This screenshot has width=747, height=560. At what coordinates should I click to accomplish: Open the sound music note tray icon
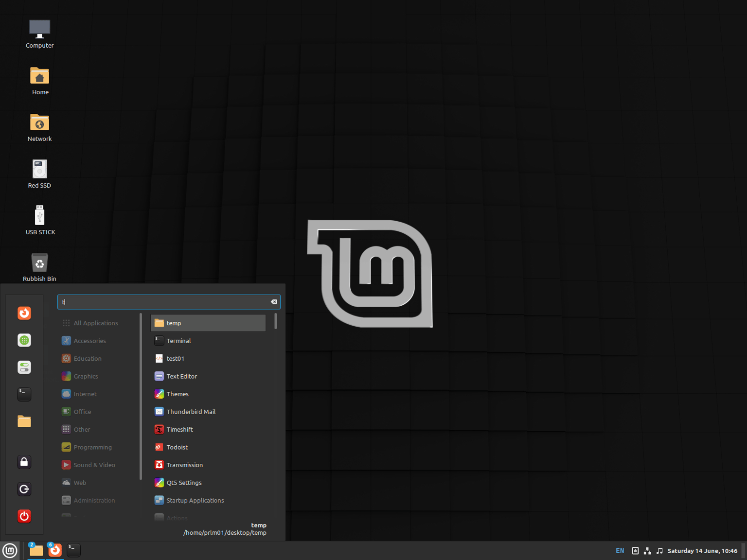[659, 551]
